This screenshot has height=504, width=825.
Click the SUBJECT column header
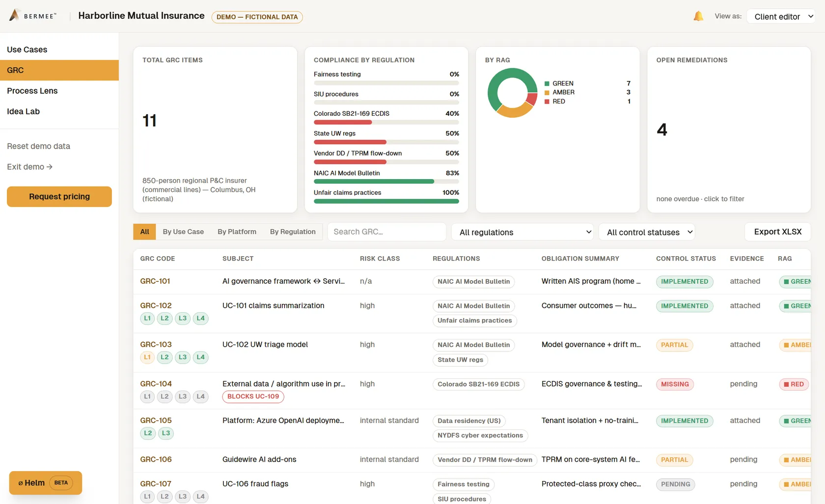(238, 259)
